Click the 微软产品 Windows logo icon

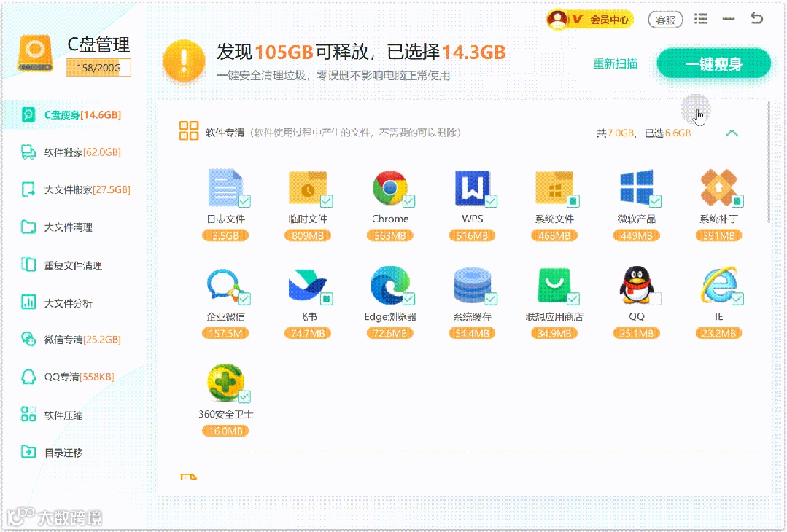coord(637,187)
